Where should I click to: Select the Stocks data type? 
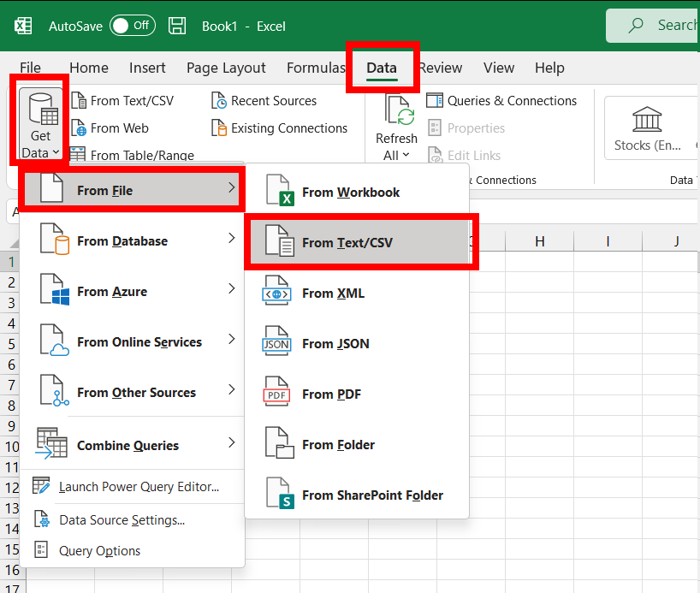point(647,128)
